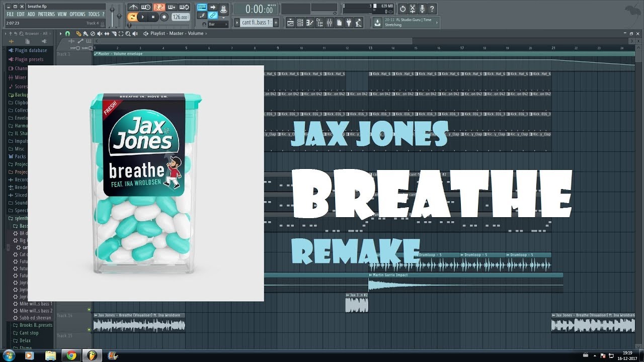
Task: Open the PATTERNS menu
Action: pyautogui.click(x=46, y=14)
